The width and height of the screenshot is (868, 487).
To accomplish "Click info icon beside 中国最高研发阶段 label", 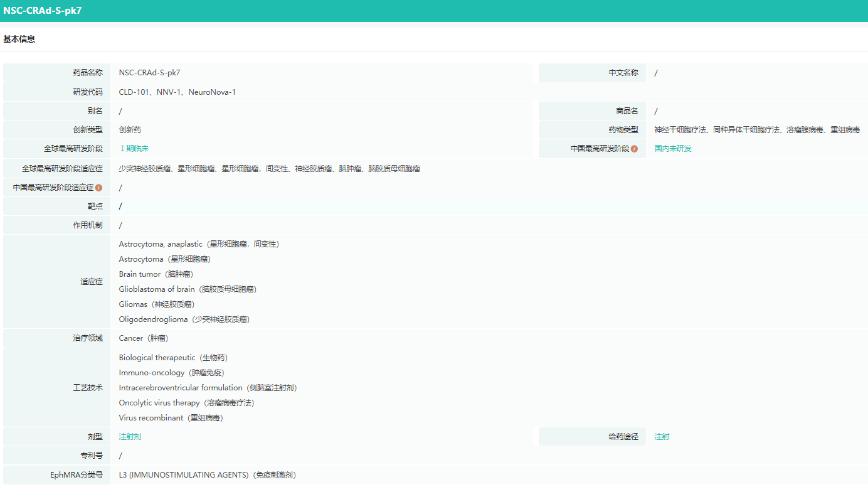I will (634, 149).
